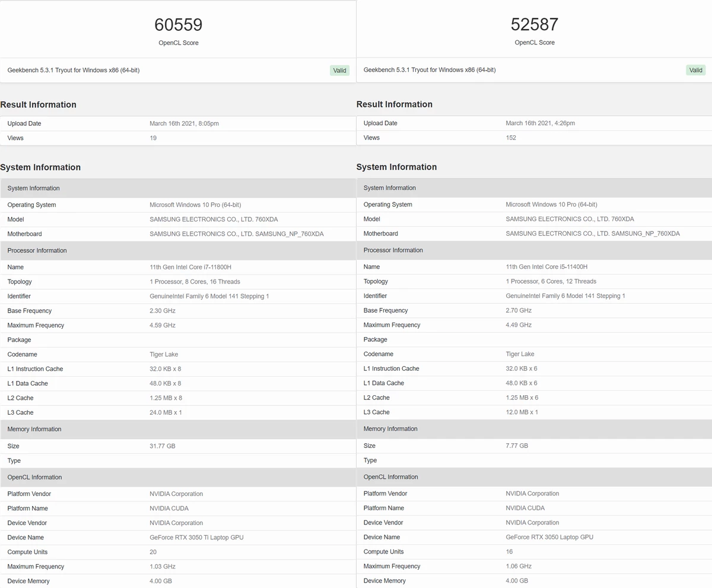The image size is (712, 588).
Task: Click the views value 19
Action: [x=153, y=138]
